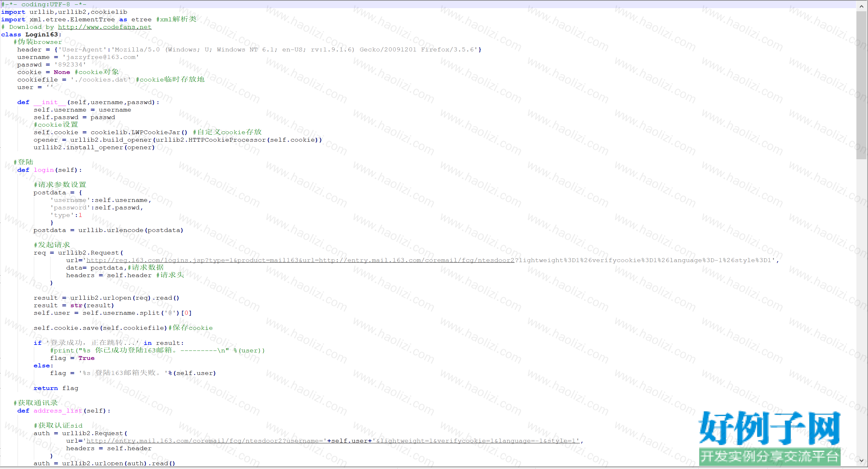Image resolution: width=868 pixels, height=469 pixels.
Task: Click the 'postdata = urllib.urlencode(postdata)' line
Action: 108,230
